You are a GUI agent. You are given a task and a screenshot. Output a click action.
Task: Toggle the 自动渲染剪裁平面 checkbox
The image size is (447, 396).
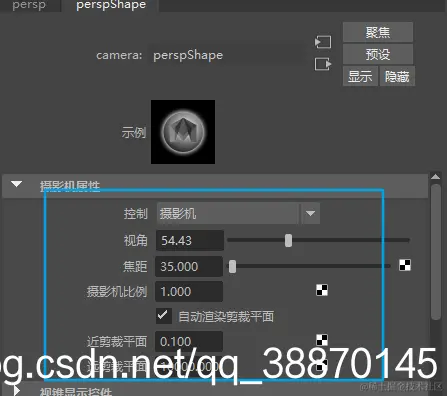164,316
